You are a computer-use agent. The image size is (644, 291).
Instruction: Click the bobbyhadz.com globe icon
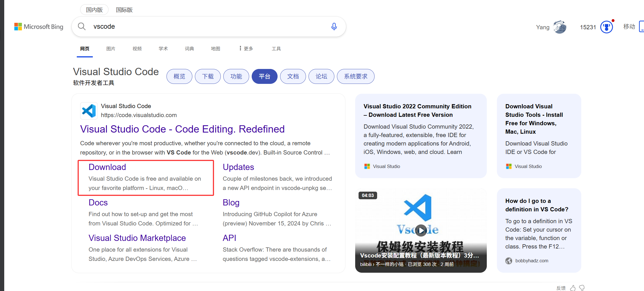[x=509, y=261]
